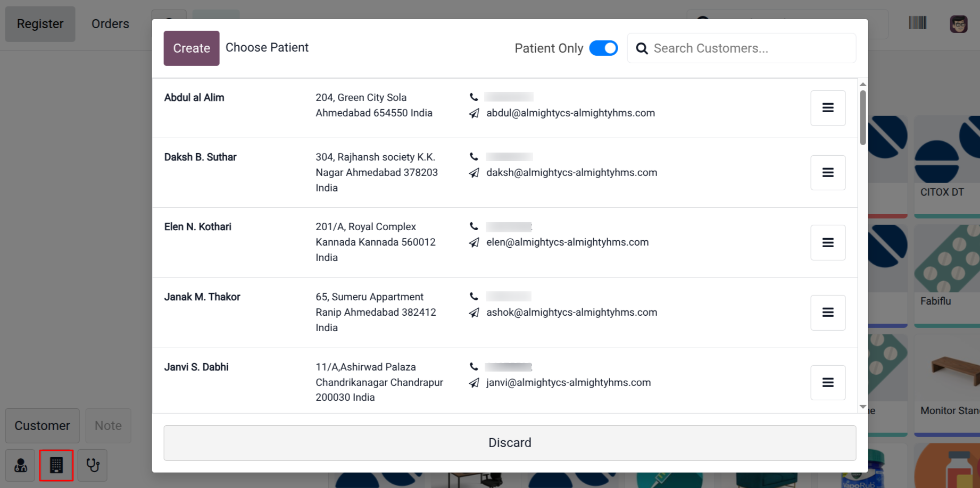Open the Orders tab

click(x=110, y=24)
